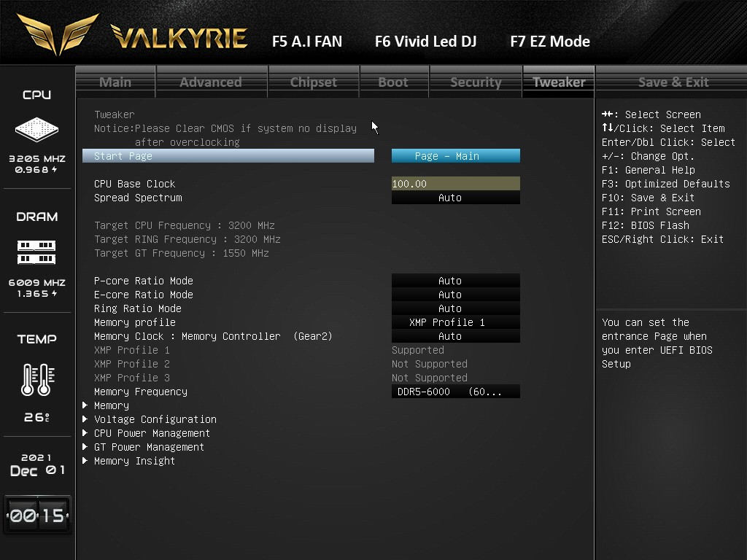Select the Tweaker tab
Screen dimensions: 747x560
pos(559,82)
